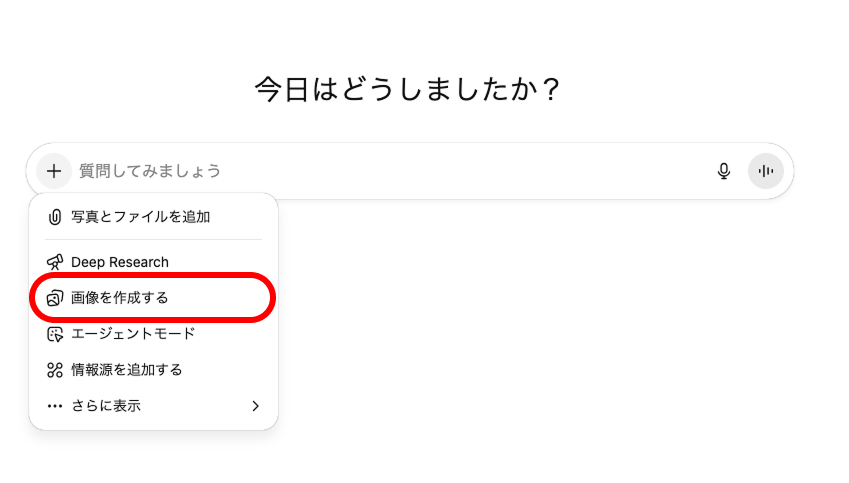Image resolution: width=849 pixels, height=483 pixels.
Task: Click the icon beside 情報源を追加する
Action: (55, 370)
